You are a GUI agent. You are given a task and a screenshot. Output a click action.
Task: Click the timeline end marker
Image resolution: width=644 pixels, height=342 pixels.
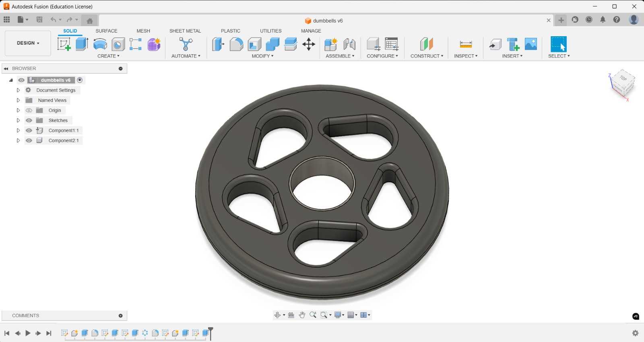(211, 334)
